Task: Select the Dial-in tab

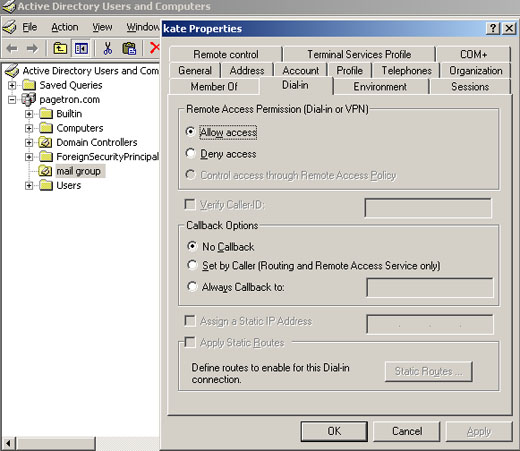Action: point(295,85)
